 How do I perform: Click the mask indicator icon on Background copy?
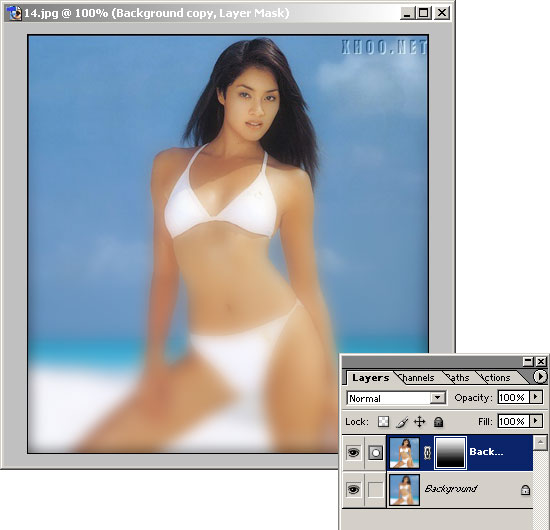tap(376, 452)
